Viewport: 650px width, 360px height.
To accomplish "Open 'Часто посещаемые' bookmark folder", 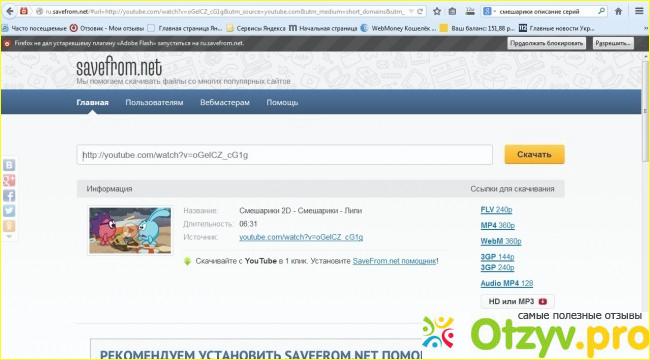I will [x=34, y=28].
